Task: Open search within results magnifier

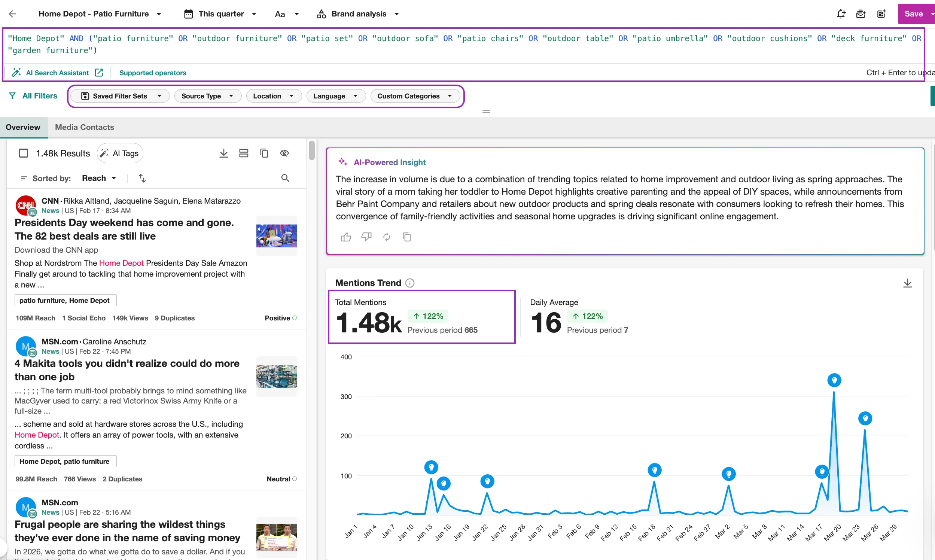Action: click(285, 178)
